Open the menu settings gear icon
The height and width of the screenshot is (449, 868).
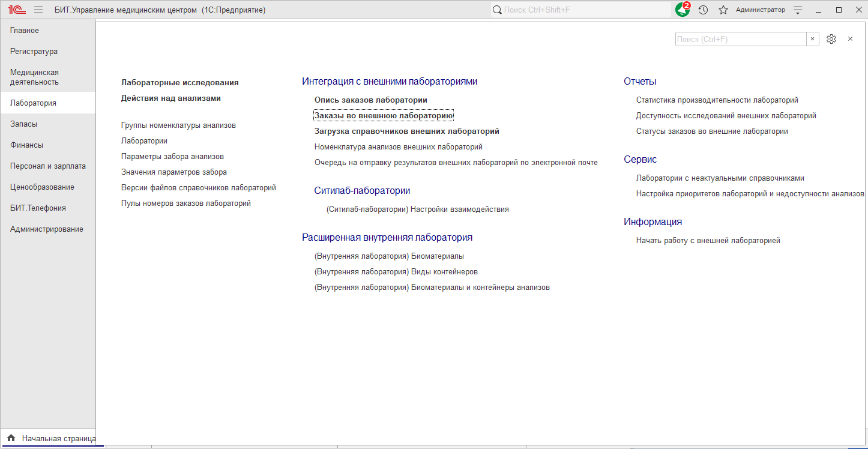pos(831,39)
